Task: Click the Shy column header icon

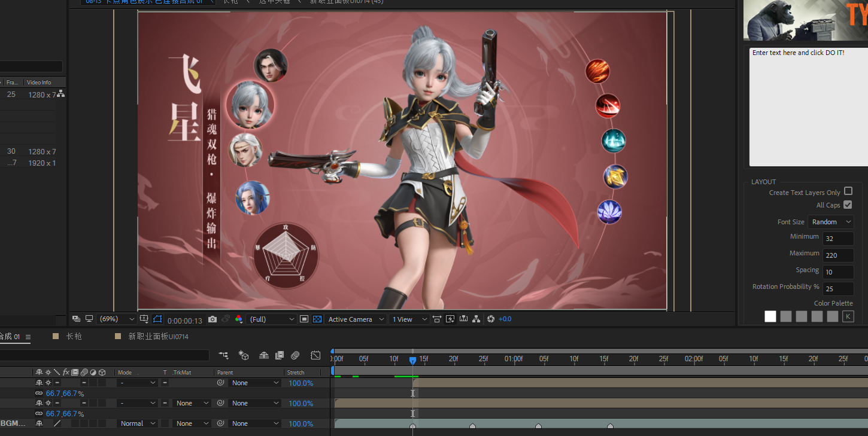Action: (39, 373)
